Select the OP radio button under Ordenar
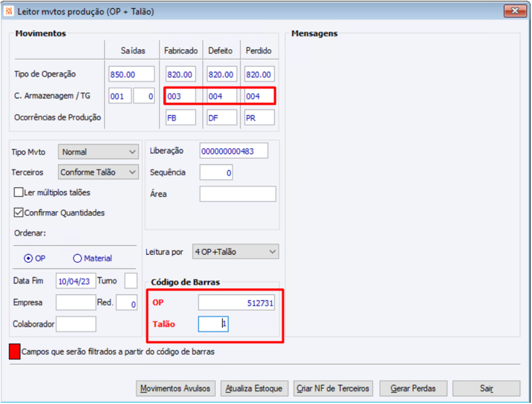 pyautogui.click(x=28, y=258)
